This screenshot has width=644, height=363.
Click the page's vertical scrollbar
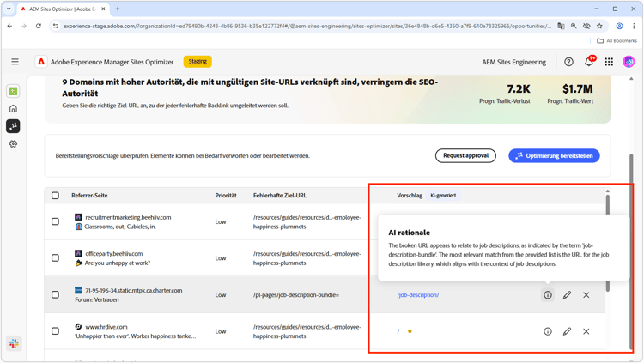(x=631, y=251)
